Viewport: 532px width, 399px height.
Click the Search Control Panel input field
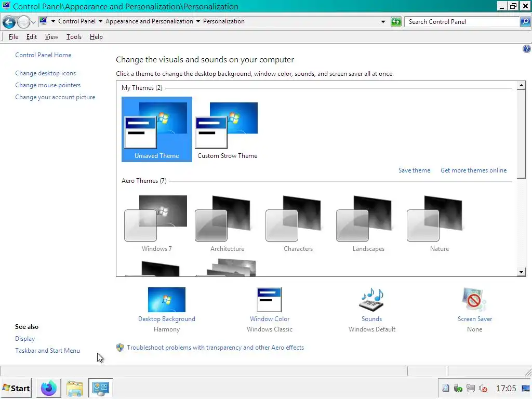click(x=462, y=22)
